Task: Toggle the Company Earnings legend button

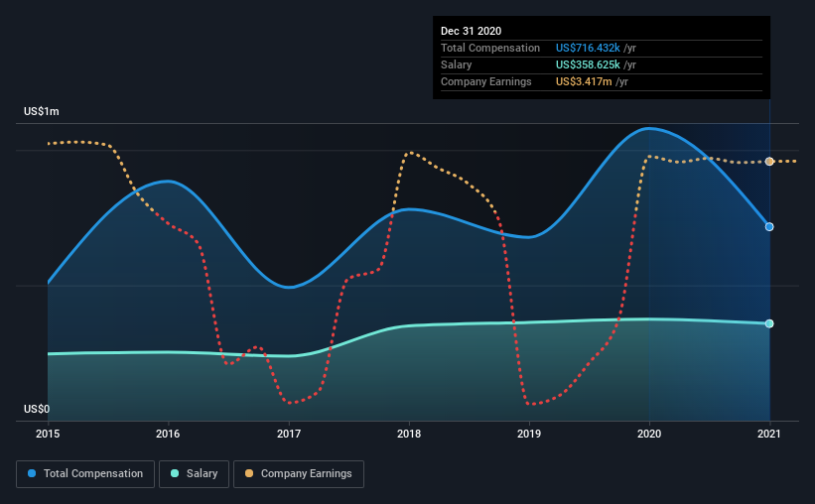Action: click(299, 474)
